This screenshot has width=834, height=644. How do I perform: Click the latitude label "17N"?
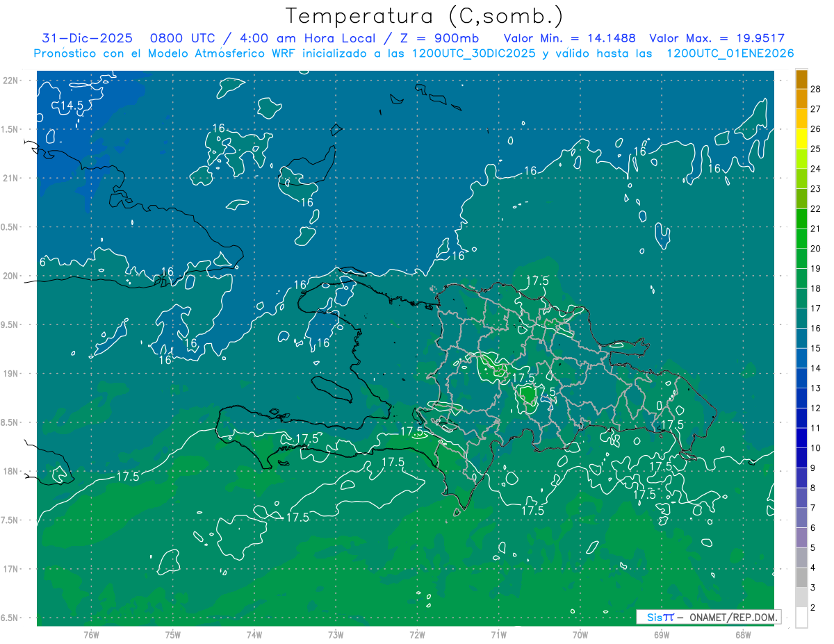coord(10,570)
